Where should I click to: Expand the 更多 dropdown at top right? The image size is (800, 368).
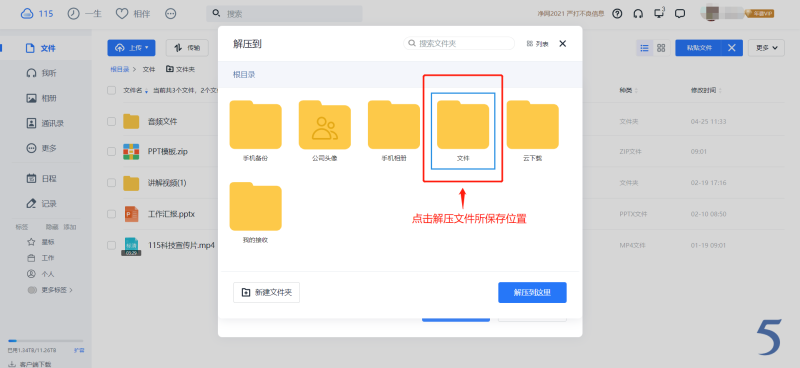click(x=766, y=48)
